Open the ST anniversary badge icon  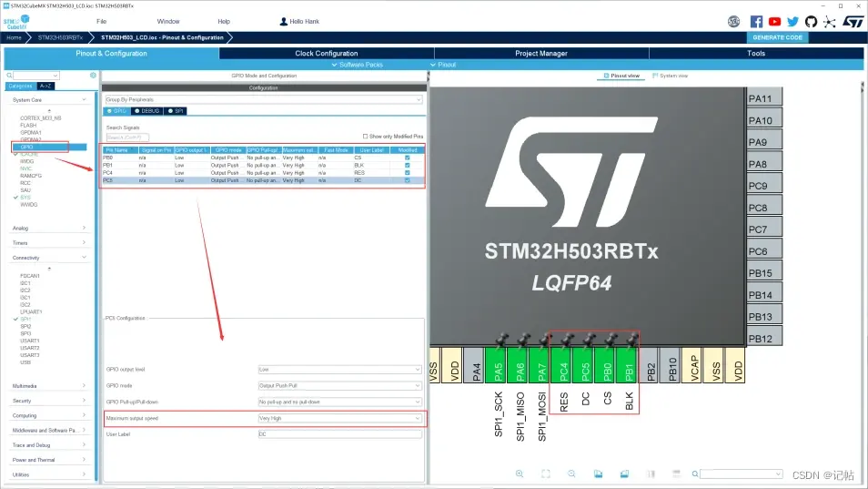733,22
